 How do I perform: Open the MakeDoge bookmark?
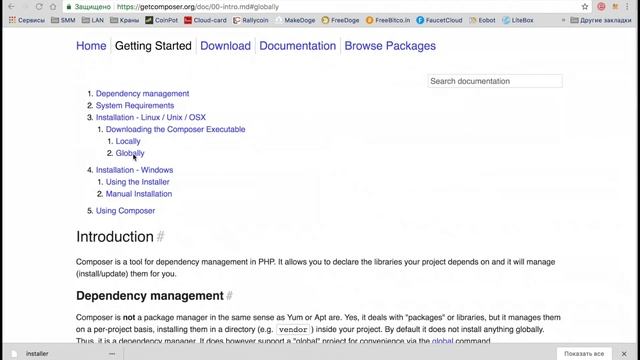click(x=296, y=20)
